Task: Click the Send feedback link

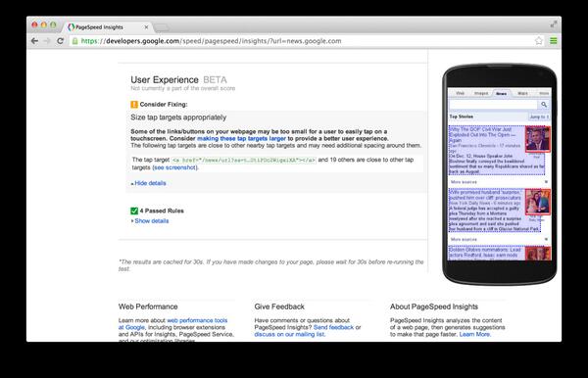Action: pyautogui.click(x=333, y=327)
